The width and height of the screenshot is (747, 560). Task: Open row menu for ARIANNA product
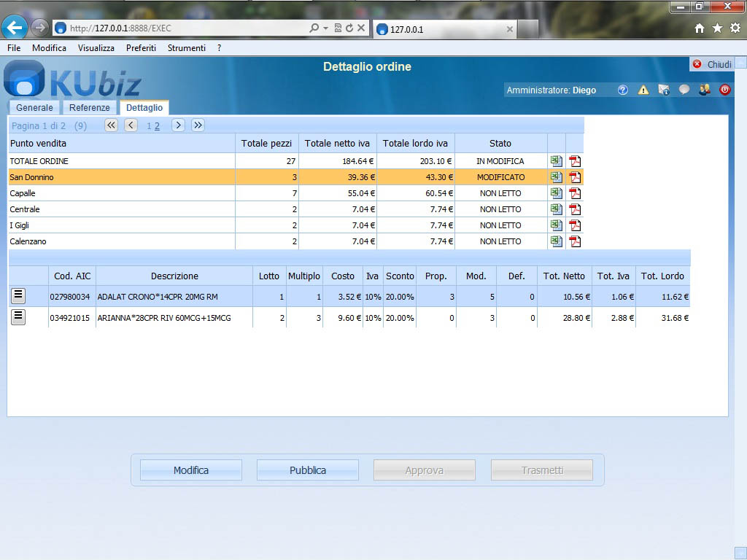tap(18, 316)
